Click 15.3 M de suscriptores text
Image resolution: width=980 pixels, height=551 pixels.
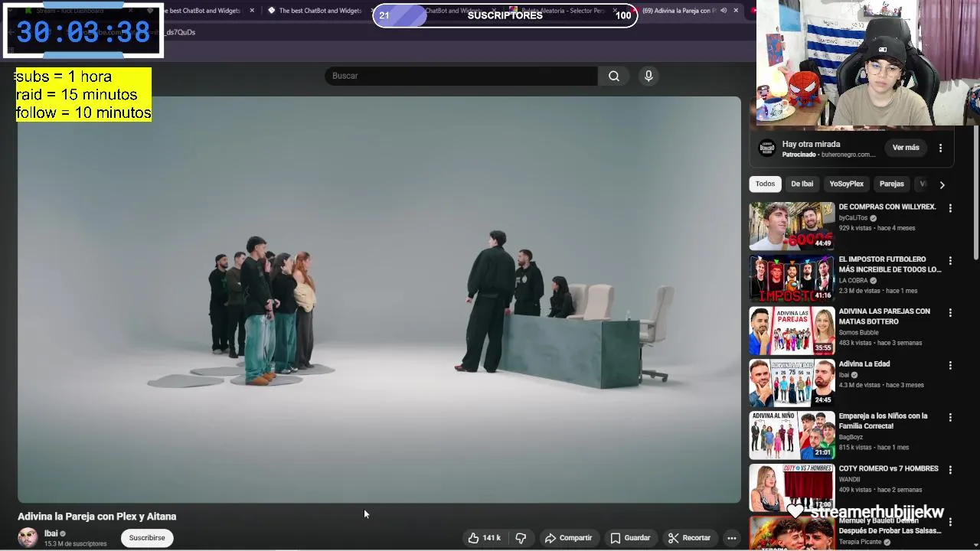[75, 544]
